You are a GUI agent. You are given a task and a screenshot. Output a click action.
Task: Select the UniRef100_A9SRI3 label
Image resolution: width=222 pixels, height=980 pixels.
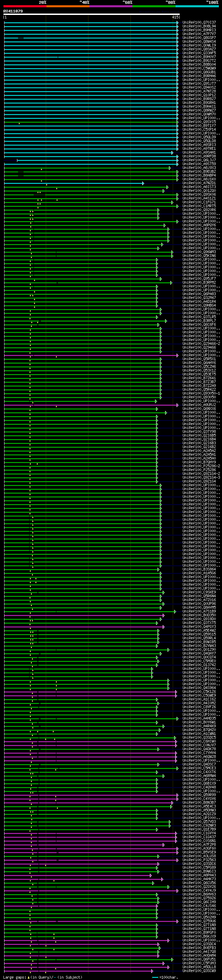tap(199, 145)
